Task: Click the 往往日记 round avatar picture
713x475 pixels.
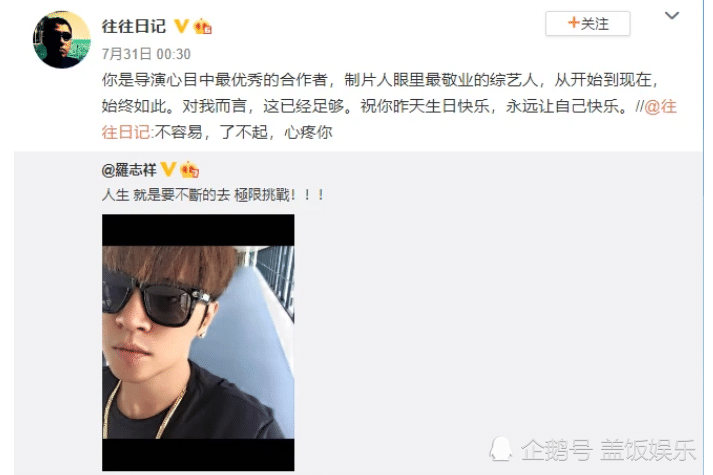Action: tap(62, 40)
